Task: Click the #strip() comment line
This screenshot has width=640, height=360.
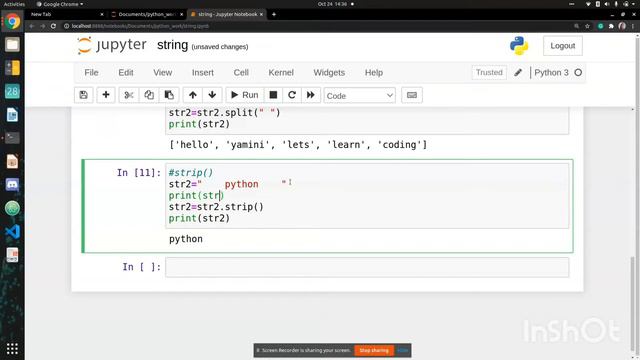Action: pyautogui.click(x=191, y=173)
